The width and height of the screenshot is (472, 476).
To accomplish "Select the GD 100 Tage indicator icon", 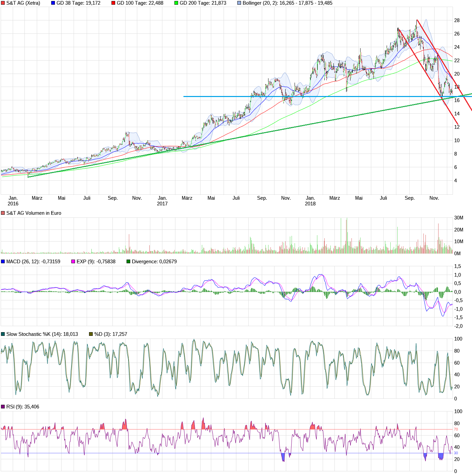I will (113, 4).
